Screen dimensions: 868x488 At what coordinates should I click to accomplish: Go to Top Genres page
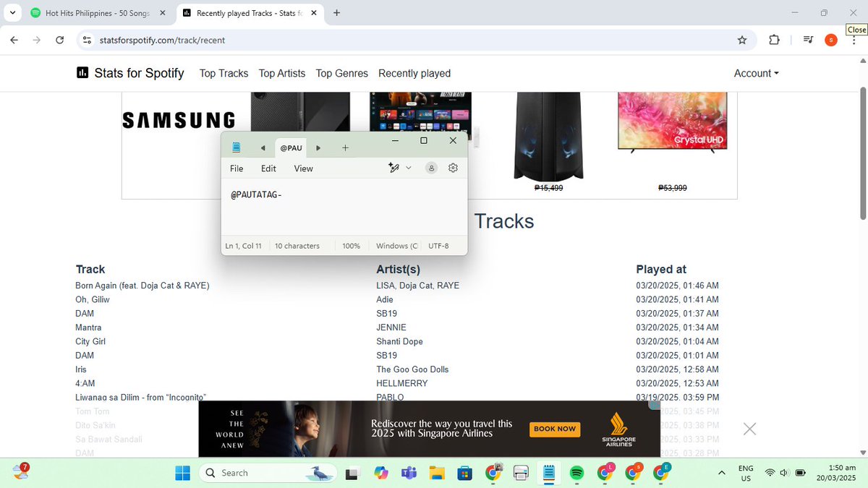coord(342,73)
